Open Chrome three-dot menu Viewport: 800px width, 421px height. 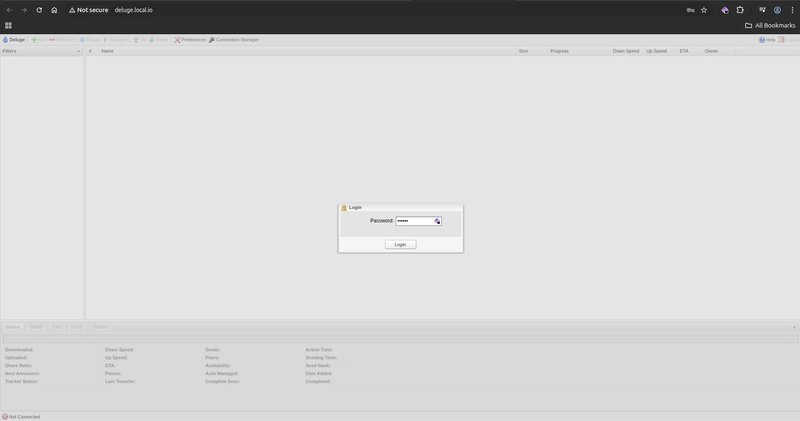(x=792, y=10)
